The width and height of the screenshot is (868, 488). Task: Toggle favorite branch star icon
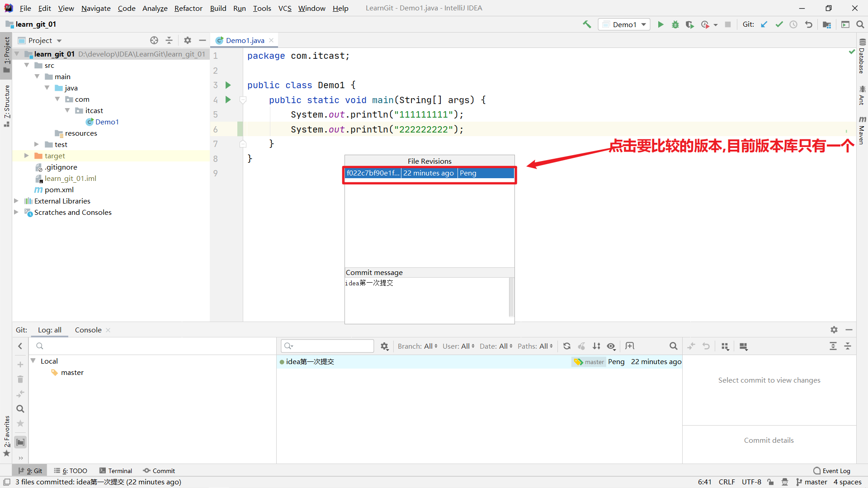tap(20, 423)
